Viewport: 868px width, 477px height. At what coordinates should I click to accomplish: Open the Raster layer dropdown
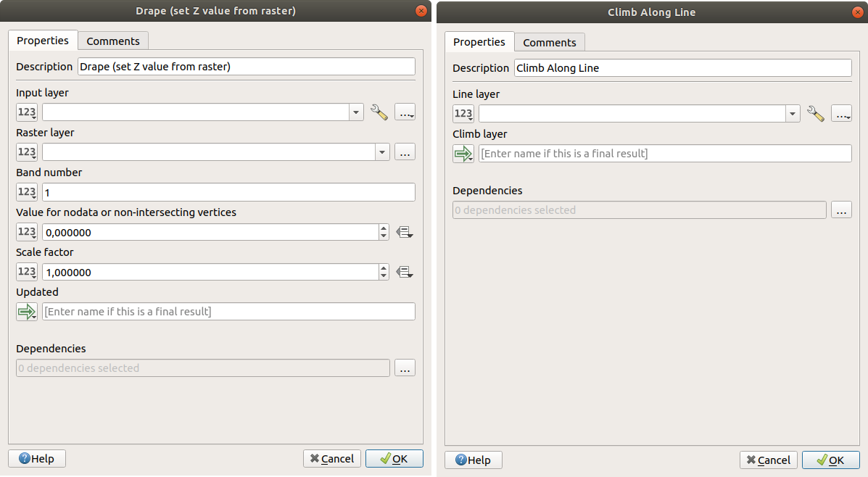tap(382, 152)
